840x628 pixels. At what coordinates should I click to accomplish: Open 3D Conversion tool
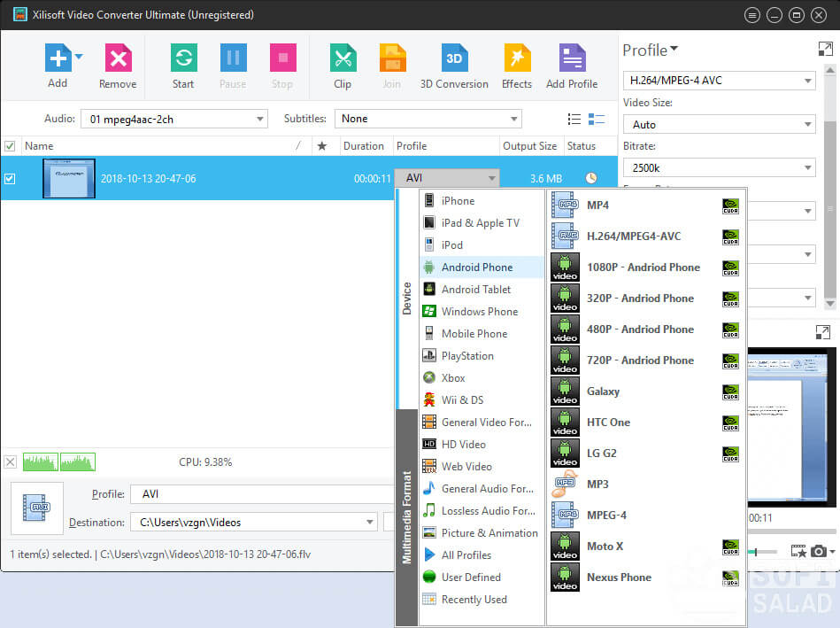click(x=454, y=59)
